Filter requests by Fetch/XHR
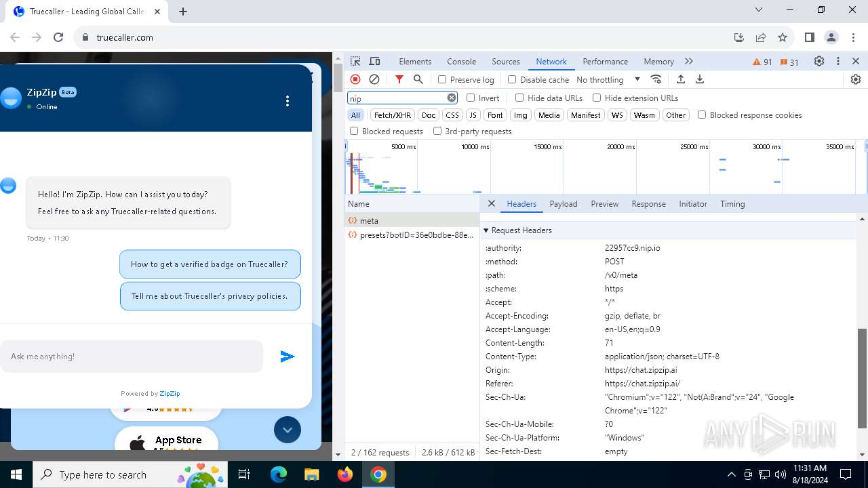 (393, 115)
